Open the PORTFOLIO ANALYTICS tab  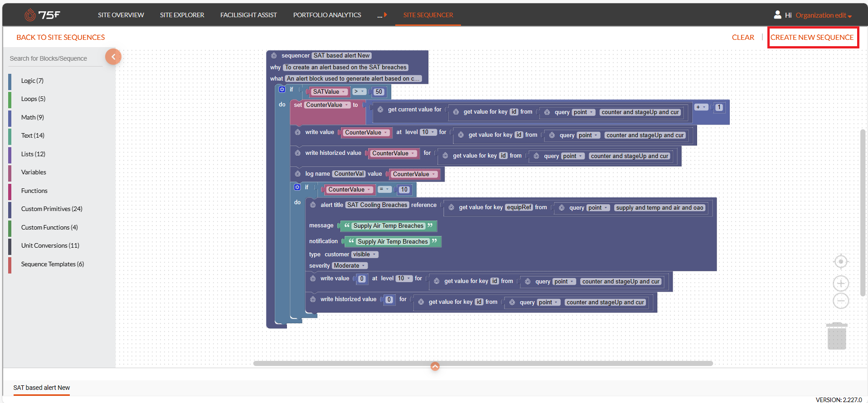tap(327, 15)
